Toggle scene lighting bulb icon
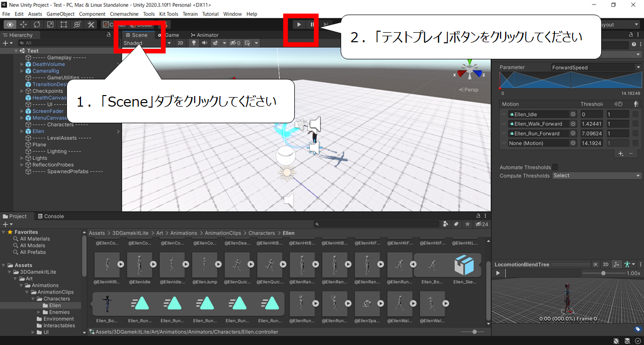The image size is (644, 345). click(x=194, y=43)
